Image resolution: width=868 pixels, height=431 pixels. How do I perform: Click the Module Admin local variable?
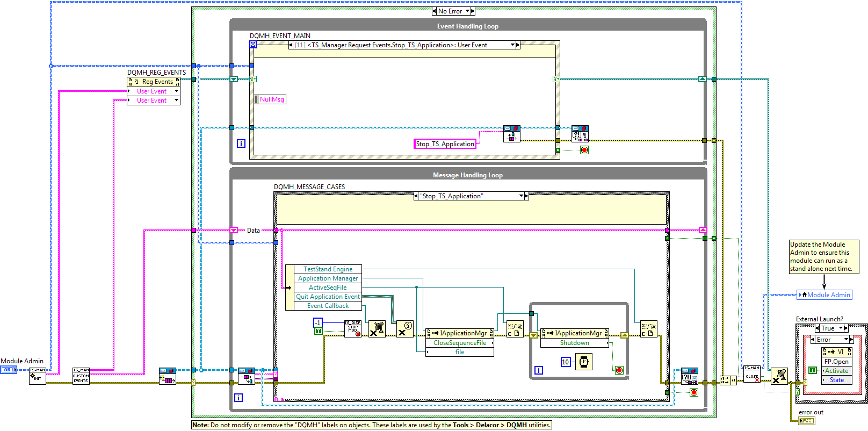click(824, 295)
